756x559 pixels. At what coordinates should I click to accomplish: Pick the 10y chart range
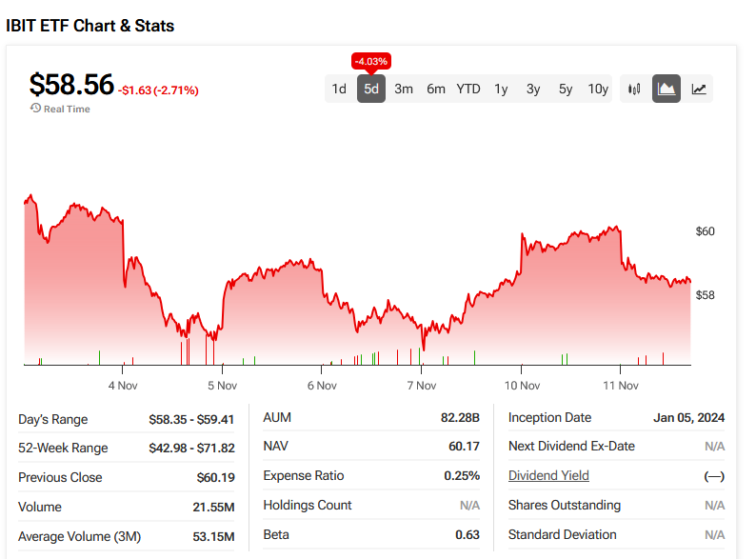tap(598, 89)
